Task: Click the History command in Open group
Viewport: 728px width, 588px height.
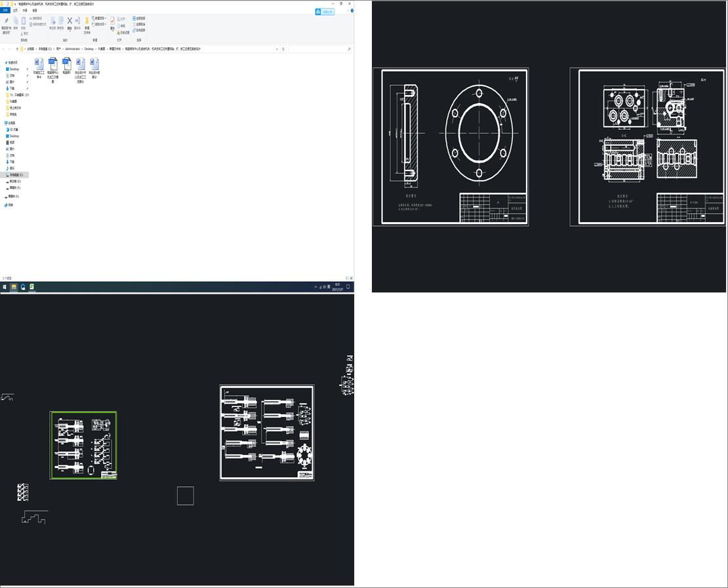Action: pos(123,33)
